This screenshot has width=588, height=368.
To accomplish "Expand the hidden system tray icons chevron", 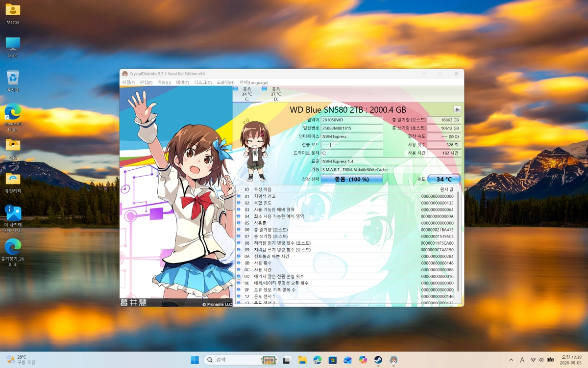I will coord(511,360).
